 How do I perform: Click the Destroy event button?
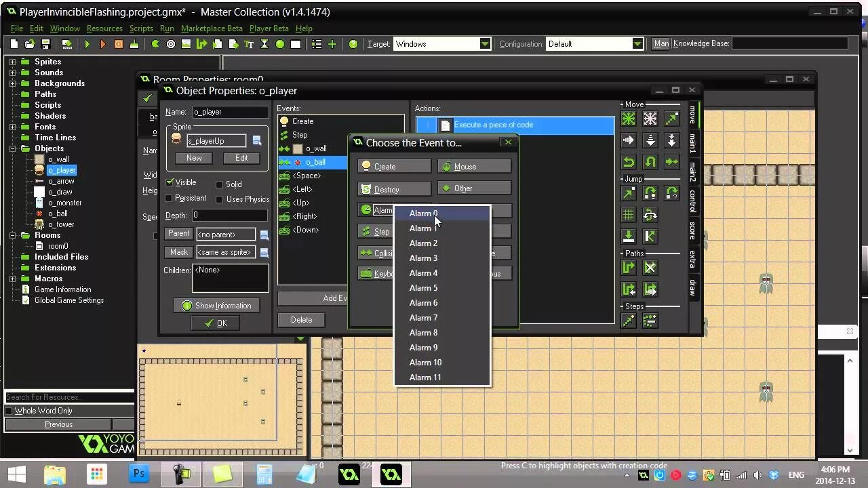pyautogui.click(x=394, y=189)
